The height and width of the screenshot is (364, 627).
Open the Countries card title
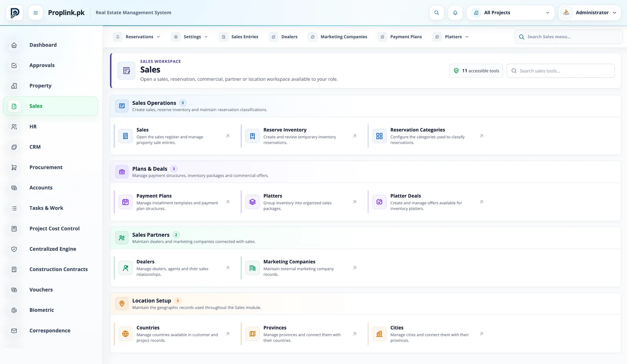point(148,328)
